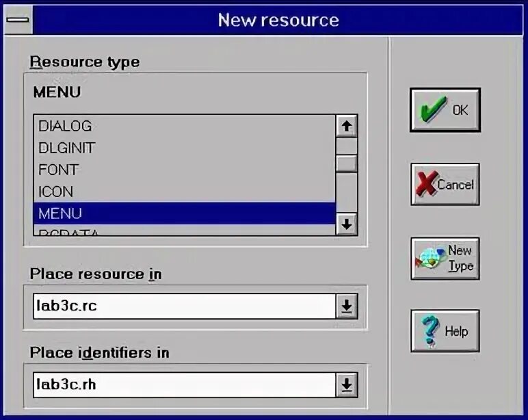This screenshot has width=528, height=420.
Task: Select DLGINIT in the resource type list
Action: (x=185, y=148)
